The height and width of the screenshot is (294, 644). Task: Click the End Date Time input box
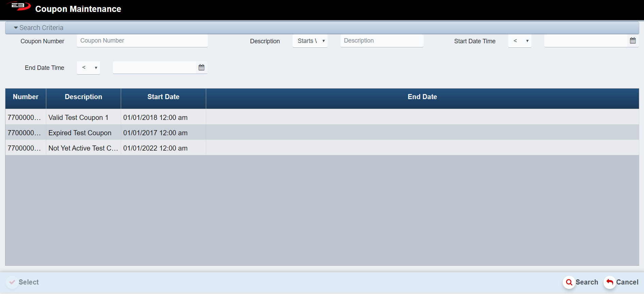(x=154, y=68)
